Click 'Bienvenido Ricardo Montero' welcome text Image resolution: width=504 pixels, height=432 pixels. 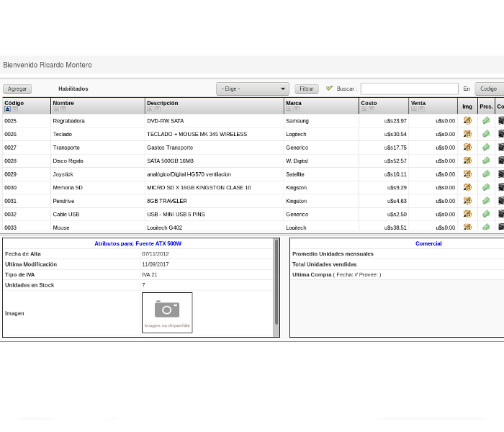48,65
